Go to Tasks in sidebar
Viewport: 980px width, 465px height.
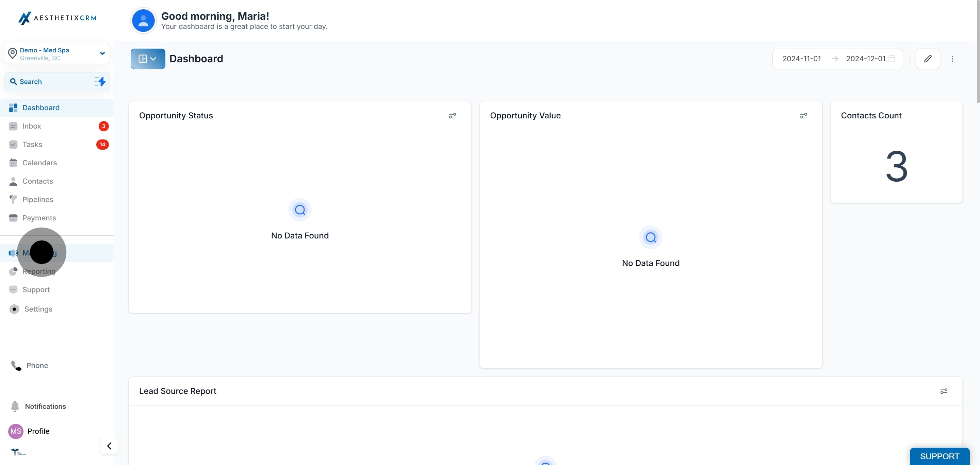pyautogui.click(x=32, y=145)
